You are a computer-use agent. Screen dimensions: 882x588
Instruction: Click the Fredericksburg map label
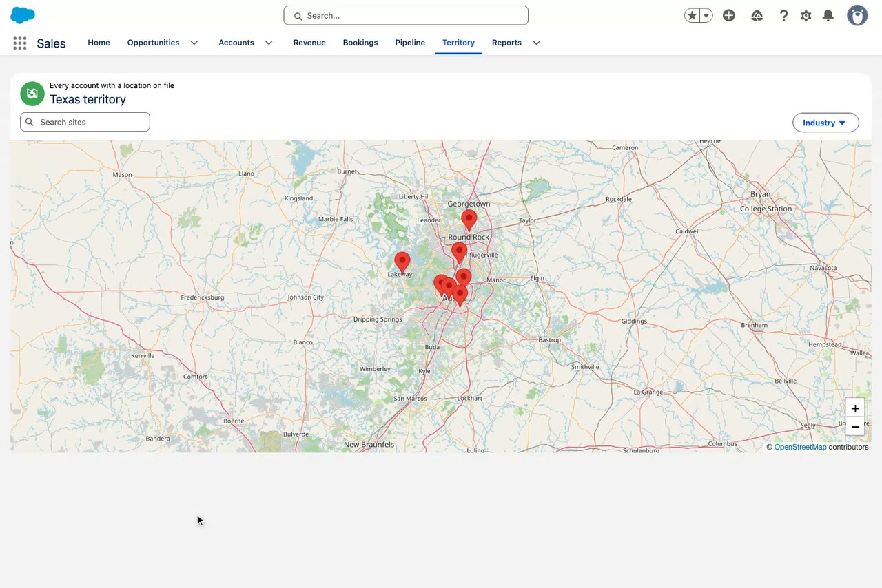(x=202, y=297)
